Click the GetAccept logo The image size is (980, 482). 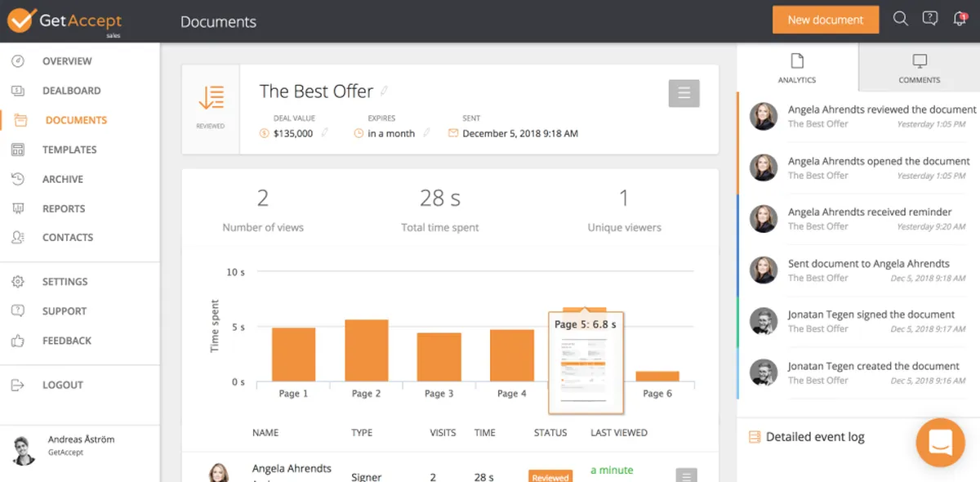[x=65, y=21]
